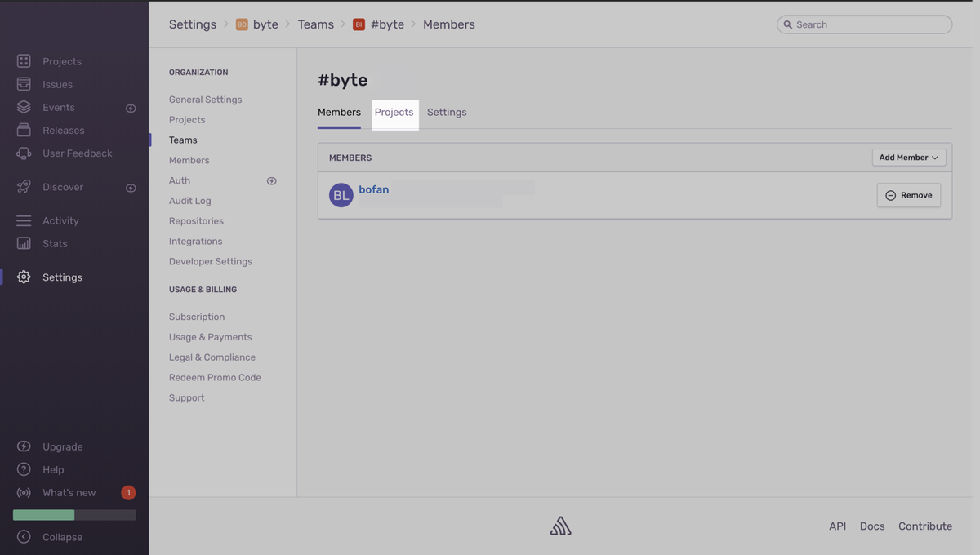Screen dimensions: 980x555
Task: Open the Audit Log settings link
Action: point(190,201)
